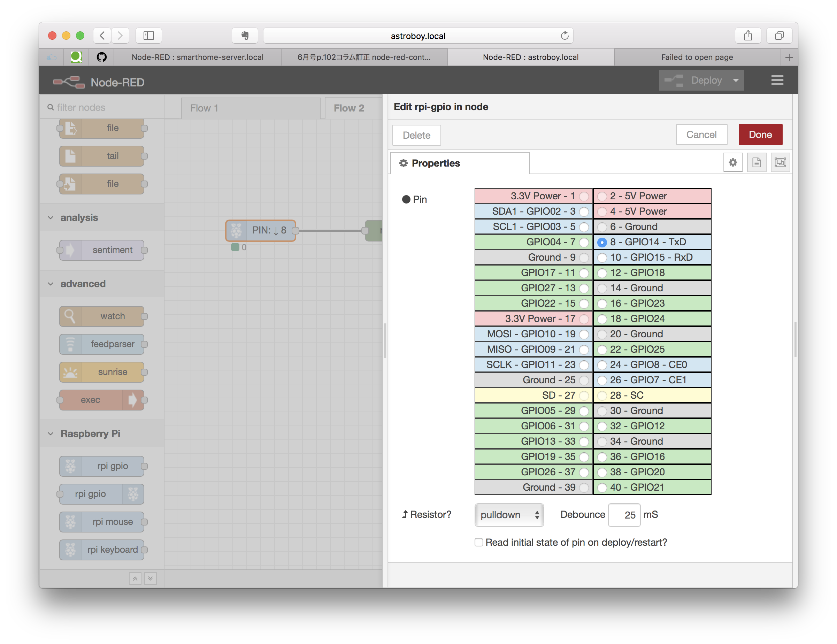The image size is (837, 644).
Task: Open the Node-RED hamburger menu
Action: (x=777, y=80)
